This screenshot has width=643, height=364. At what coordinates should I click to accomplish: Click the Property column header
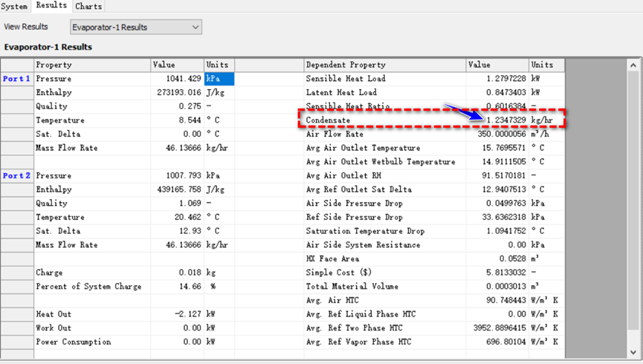[x=92, y=65]
